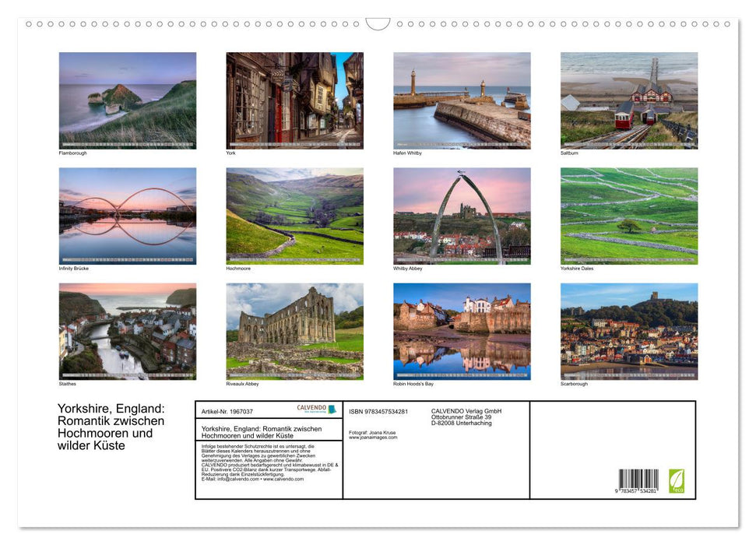Viewport: 756px width, 545px height.
Task: Click the Rievaulx Abbey ruins image
Action: (294, 329)
